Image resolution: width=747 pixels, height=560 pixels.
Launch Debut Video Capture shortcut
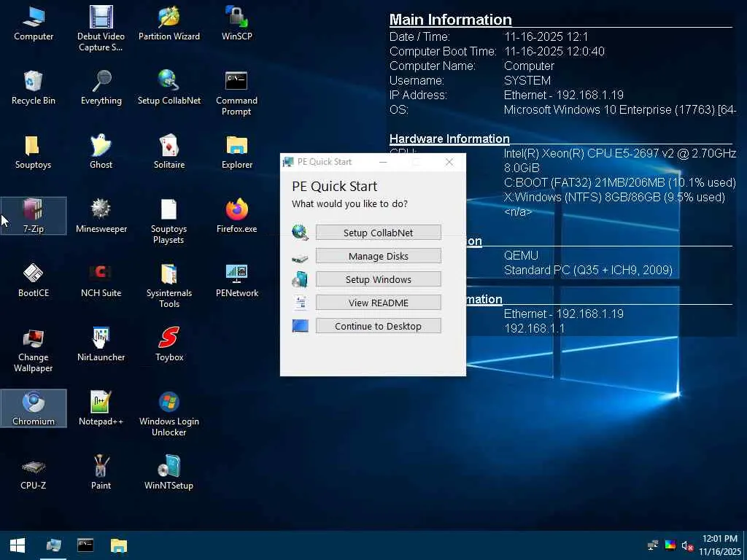click(101, 28)
